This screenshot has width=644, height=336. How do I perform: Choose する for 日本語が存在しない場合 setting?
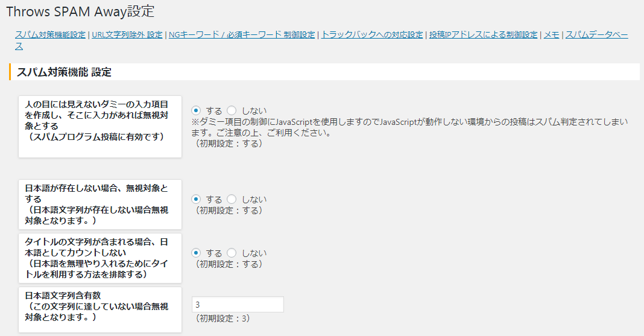point(196,199)
